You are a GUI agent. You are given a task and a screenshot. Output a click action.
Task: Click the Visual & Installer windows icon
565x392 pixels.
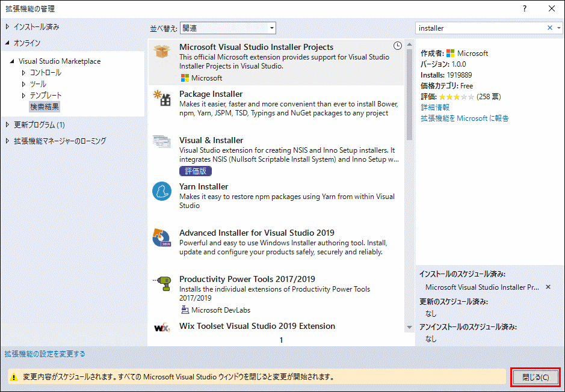[x=162, y=141]
